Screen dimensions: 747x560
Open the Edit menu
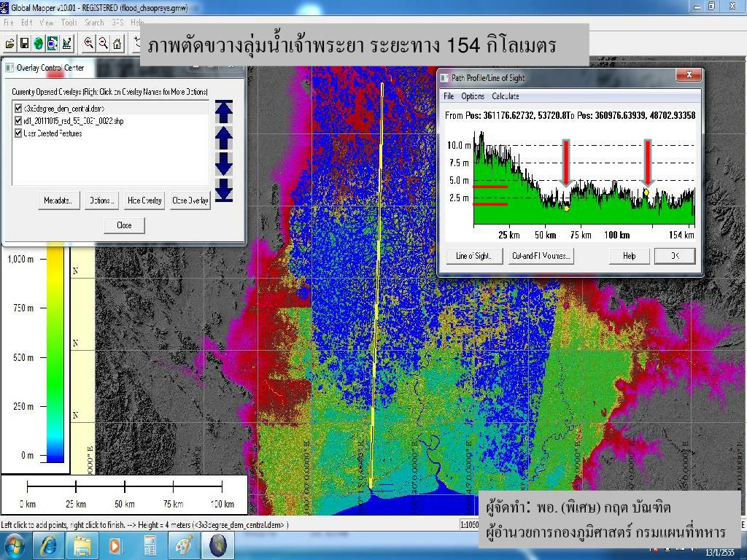pyautogui.click(x=27, y=23)
